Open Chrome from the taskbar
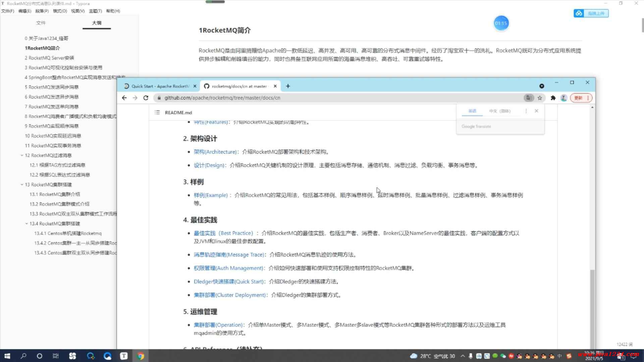644x362 pixels. (x=141, y=356)
